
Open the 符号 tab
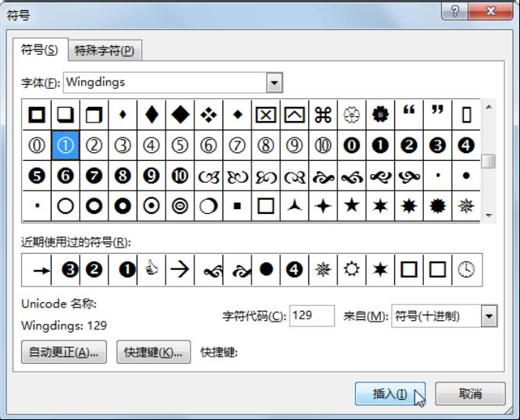click(x=39, y=50)
